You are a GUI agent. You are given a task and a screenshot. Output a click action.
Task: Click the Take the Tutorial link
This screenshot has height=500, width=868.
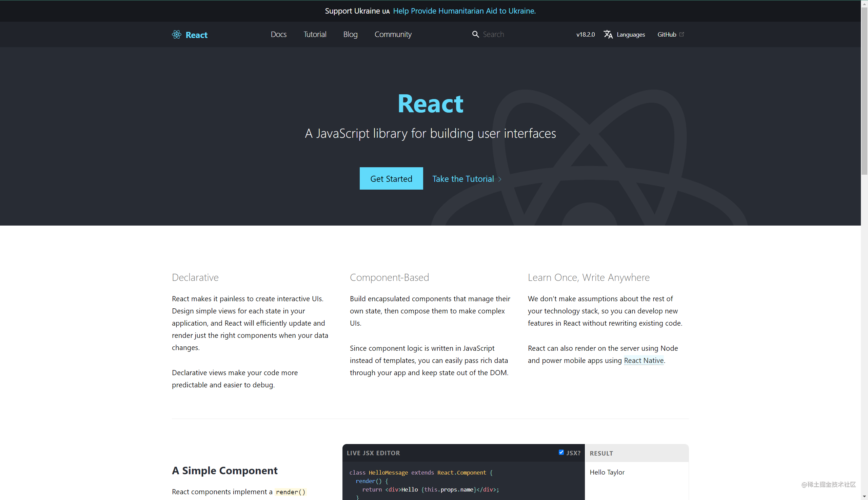coord(463,179)
